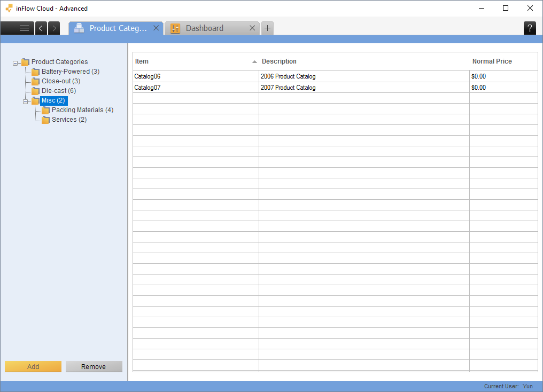Collapse the Product Categories root node

point(15,63)
